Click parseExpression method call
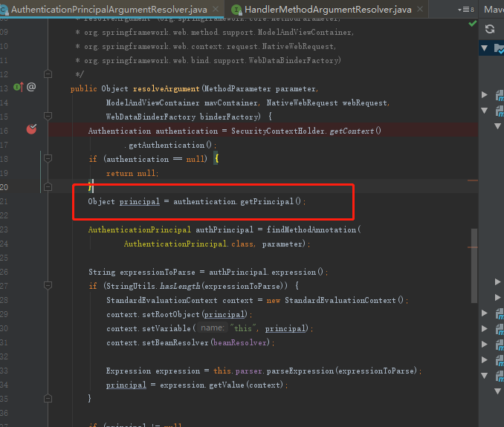 click(300, 371)
